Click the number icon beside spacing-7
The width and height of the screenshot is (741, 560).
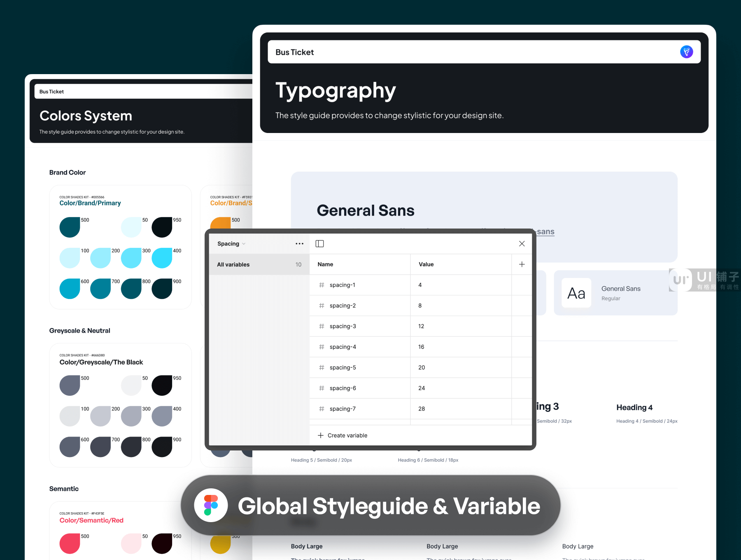[x=322, y=408]
